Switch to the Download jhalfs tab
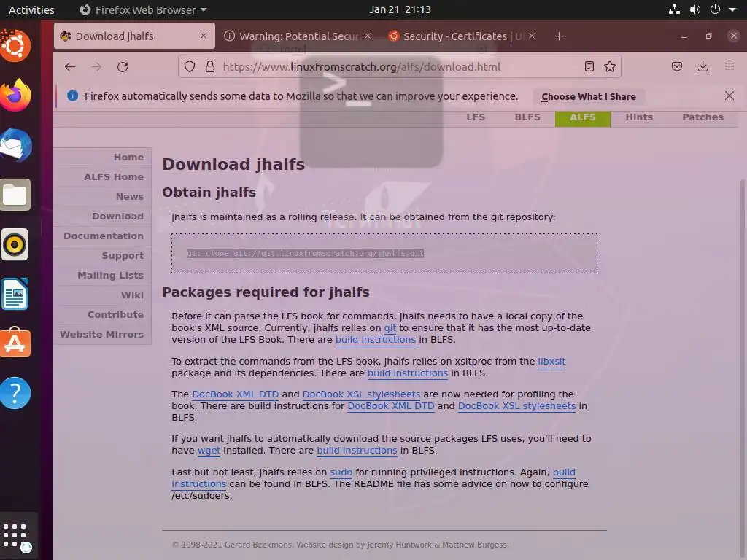The width and height of the screenshot is (747, 560). point(134,36)
